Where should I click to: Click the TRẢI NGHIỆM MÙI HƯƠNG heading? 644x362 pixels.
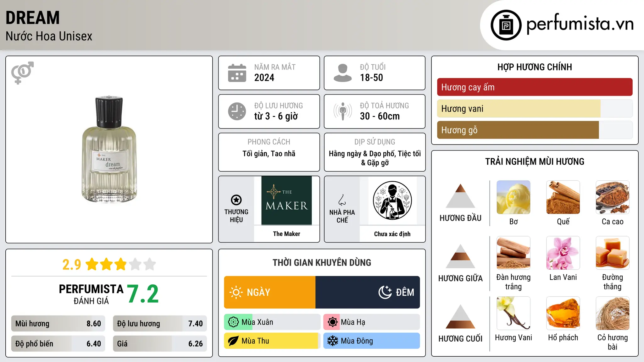point(535,162)
